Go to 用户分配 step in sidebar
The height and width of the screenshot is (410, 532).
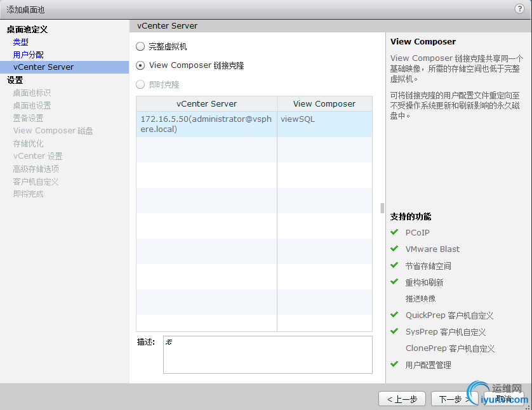tap(28, 55)
